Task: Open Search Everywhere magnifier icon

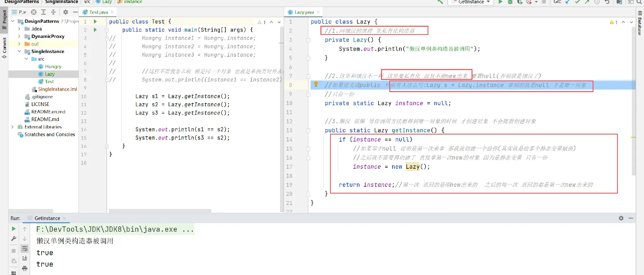Action: 639,2
